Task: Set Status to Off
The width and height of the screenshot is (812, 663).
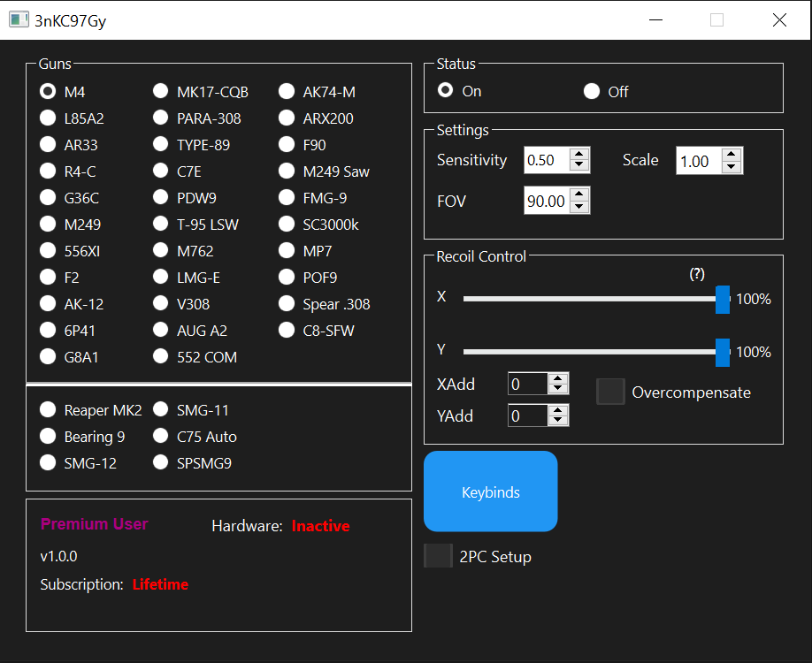Action: (x=592, y=91)
